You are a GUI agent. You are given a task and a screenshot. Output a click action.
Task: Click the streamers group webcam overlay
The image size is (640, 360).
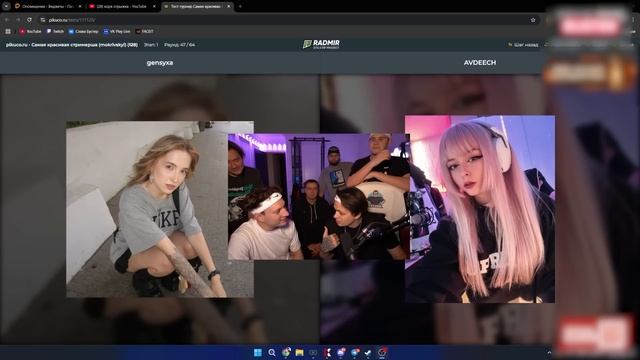pyautogui.click(x=319, y=197)
